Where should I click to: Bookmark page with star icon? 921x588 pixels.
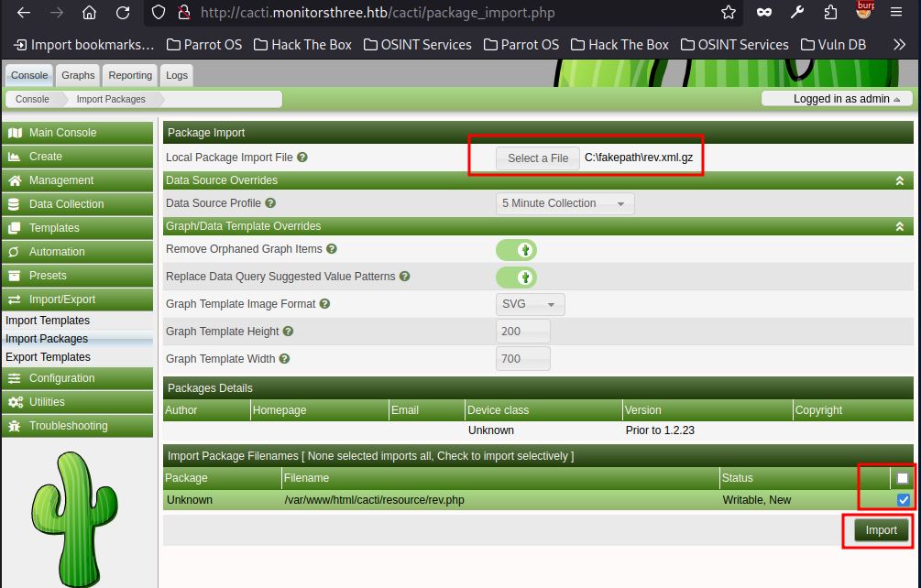(x=728, y=13)
